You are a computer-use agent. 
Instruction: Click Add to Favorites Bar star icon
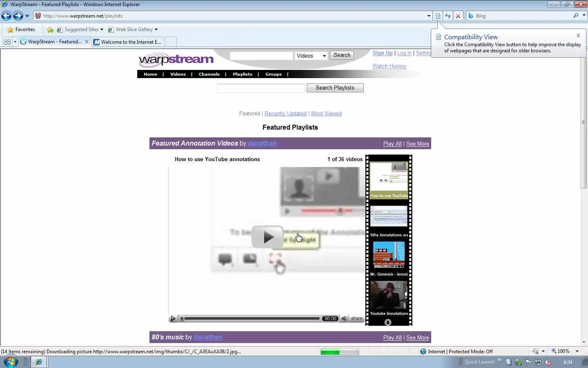pyautogui.click(x=50, y=29)
